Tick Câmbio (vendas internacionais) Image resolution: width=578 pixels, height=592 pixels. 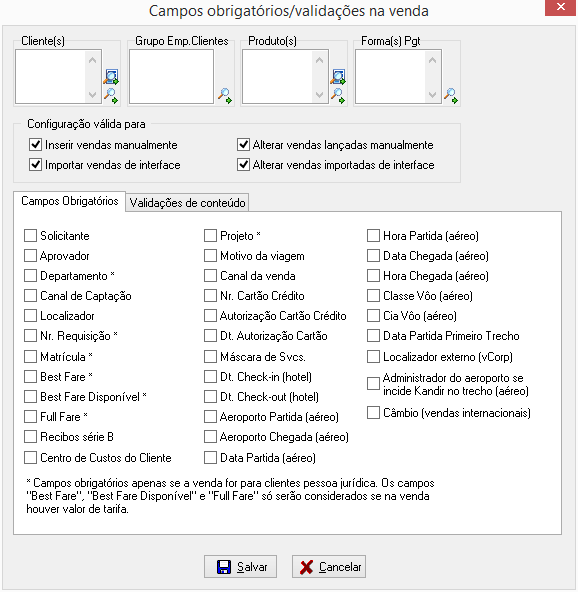pos(373,412)
